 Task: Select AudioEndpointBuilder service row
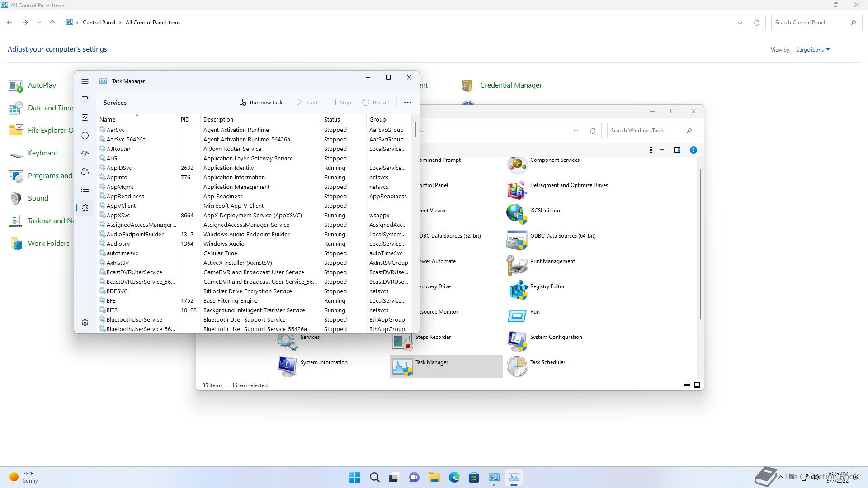[x=255, y=234]
